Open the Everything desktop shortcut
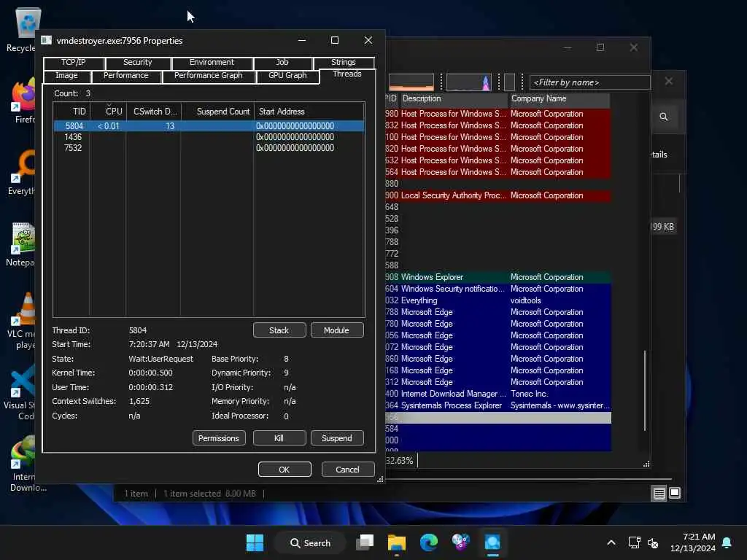This screenshot has height=560, width=747. click(x=21, y=173)
